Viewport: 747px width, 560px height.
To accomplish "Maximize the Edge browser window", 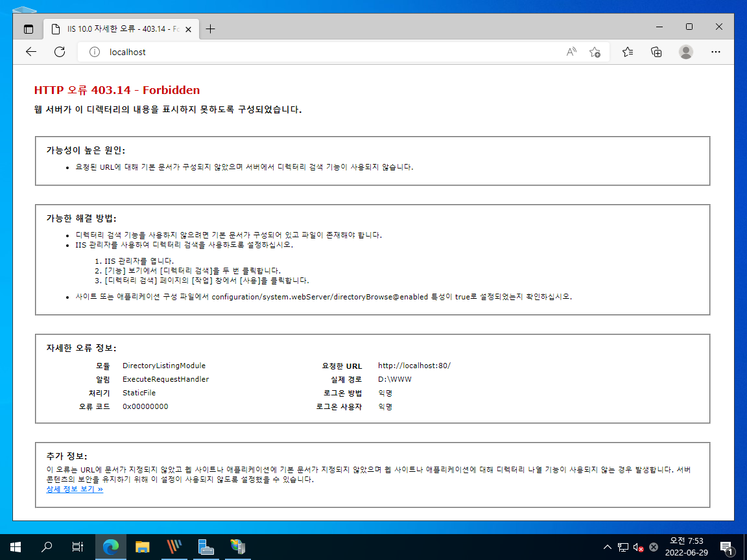I will [x=689, y=27].
